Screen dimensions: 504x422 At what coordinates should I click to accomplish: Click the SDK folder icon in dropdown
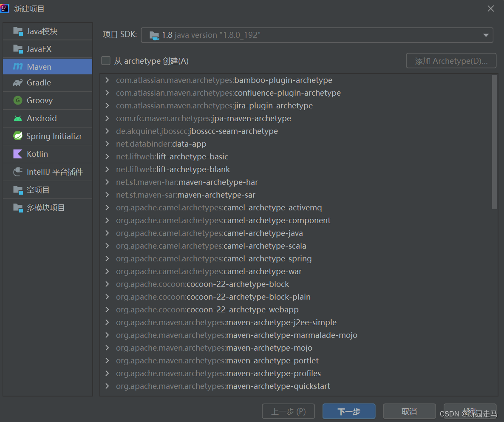[154, 35]
